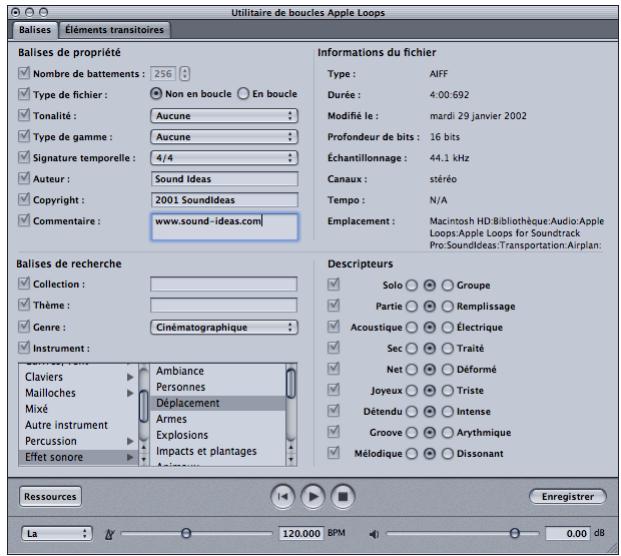The height and width of the screenshot is (556, 621).
Task: Toggle the Solo/Groupe descriptor checkbox
Action: (333, 284)
